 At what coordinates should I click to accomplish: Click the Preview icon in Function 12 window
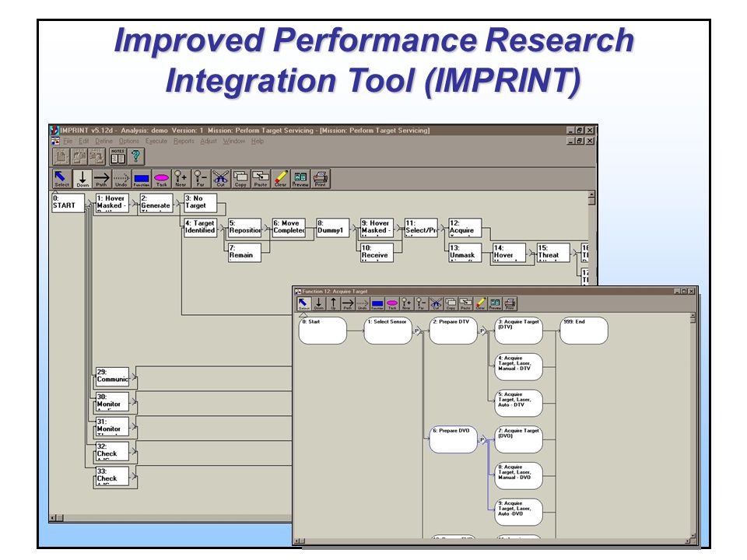coord(495,303)
